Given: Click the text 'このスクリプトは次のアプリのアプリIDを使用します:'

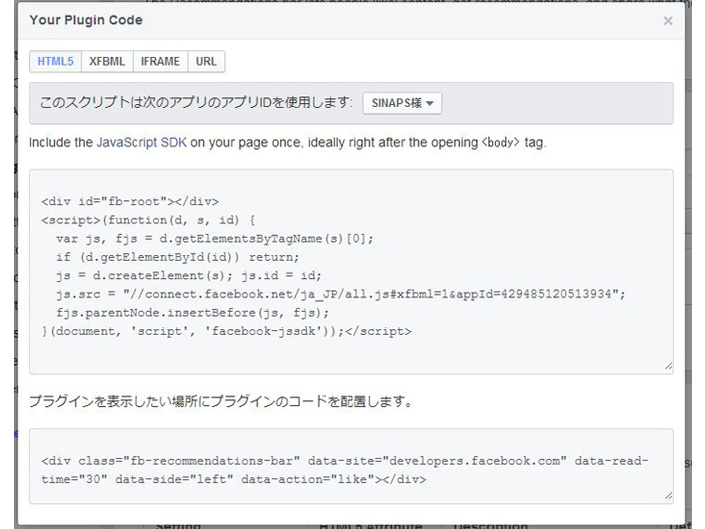Looking at the screenshot, I should (196, 102).
